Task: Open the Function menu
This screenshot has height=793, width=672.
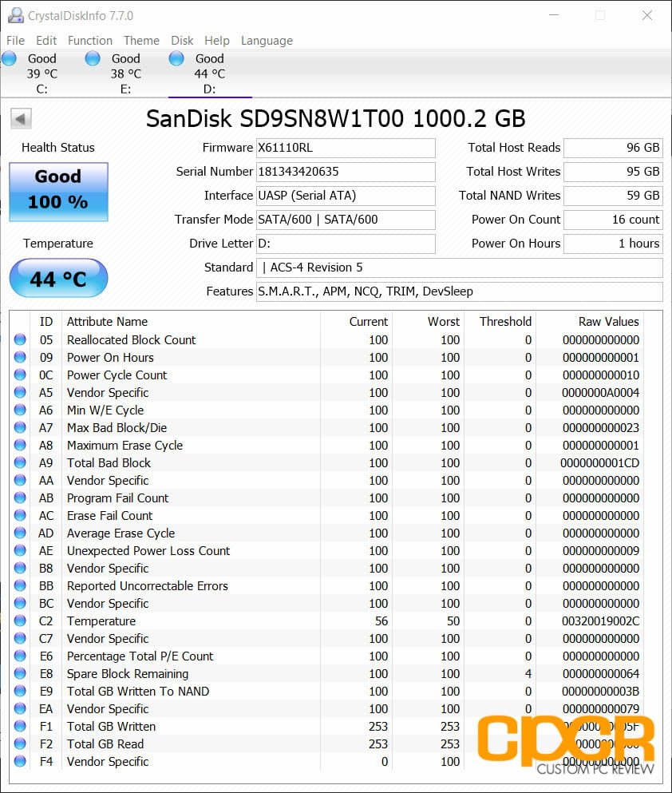Action: pyautogui.click(x=90, y=41)
